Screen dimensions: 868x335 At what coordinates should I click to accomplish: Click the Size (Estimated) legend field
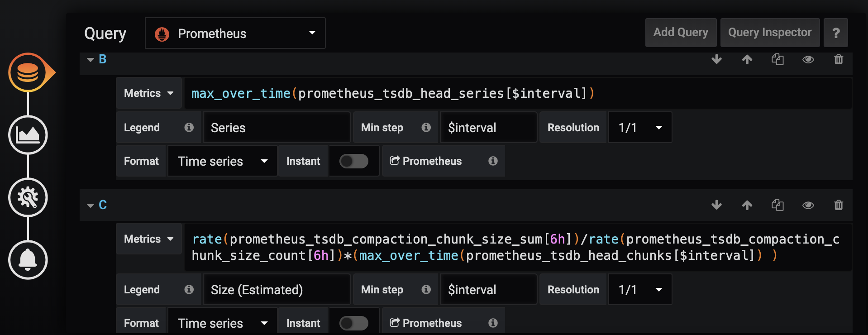coord(277,290)
